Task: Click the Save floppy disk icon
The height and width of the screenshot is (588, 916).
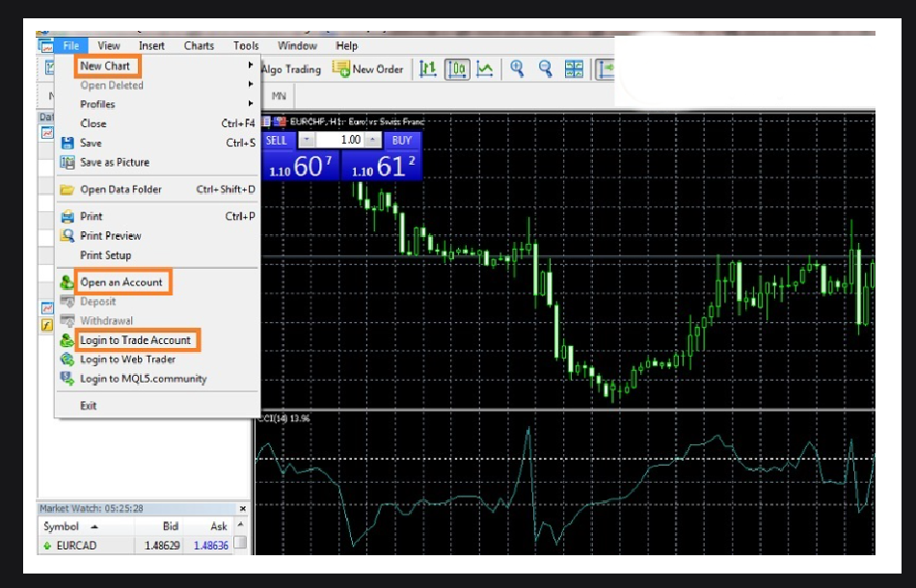Action: tap(67, 143)
